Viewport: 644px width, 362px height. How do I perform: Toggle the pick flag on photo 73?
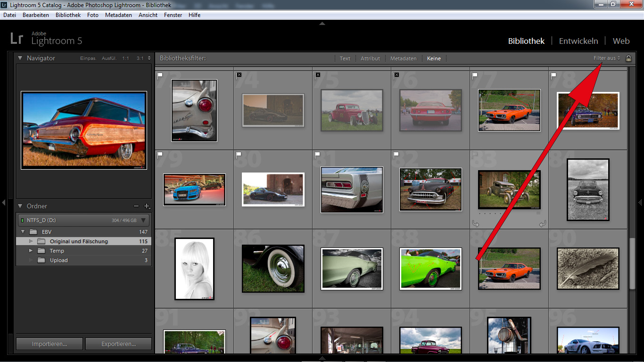160,75
